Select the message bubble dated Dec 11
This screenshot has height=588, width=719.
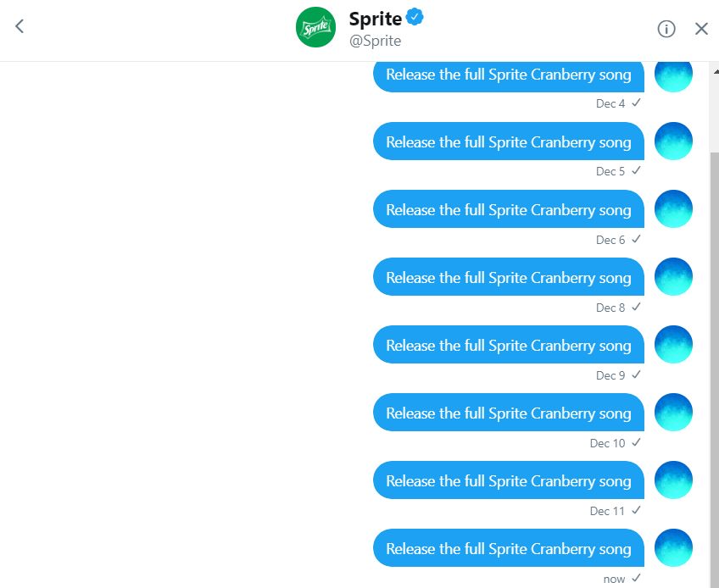pyautogui.click(x=508, y=480)
